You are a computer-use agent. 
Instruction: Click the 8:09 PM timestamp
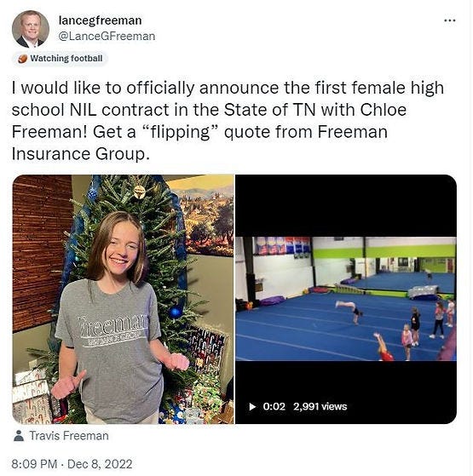pos(34,464)
